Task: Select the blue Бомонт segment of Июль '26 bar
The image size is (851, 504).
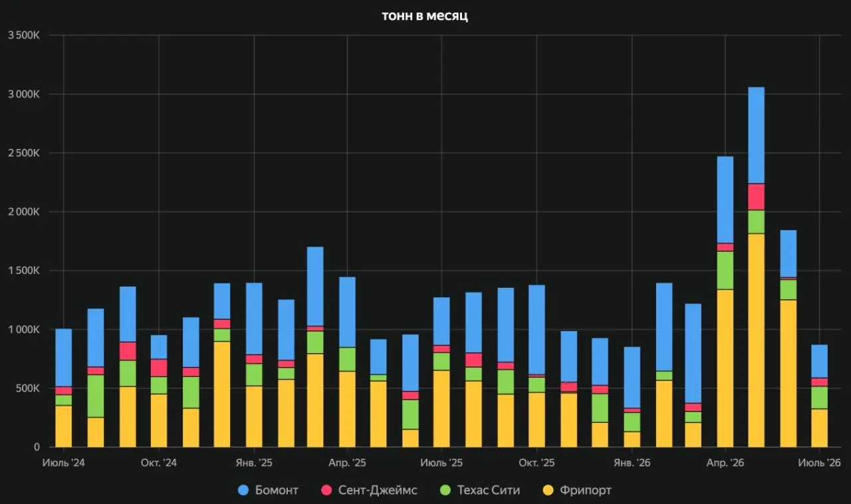Action: (x=819, y=362)
